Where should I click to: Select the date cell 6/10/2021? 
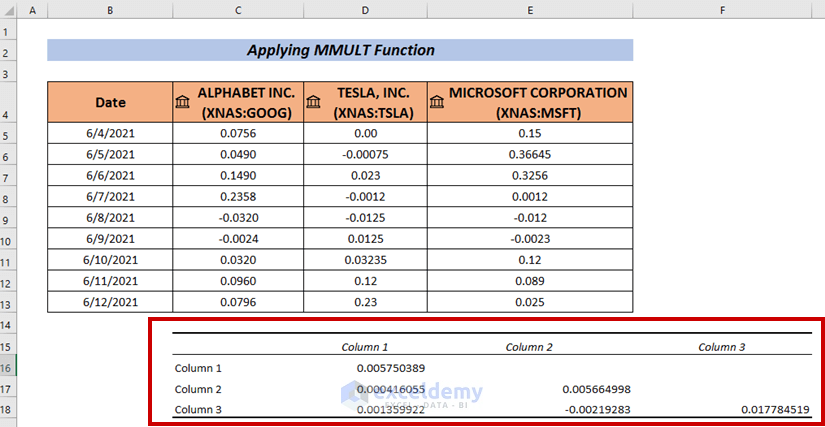coord(110,260)
